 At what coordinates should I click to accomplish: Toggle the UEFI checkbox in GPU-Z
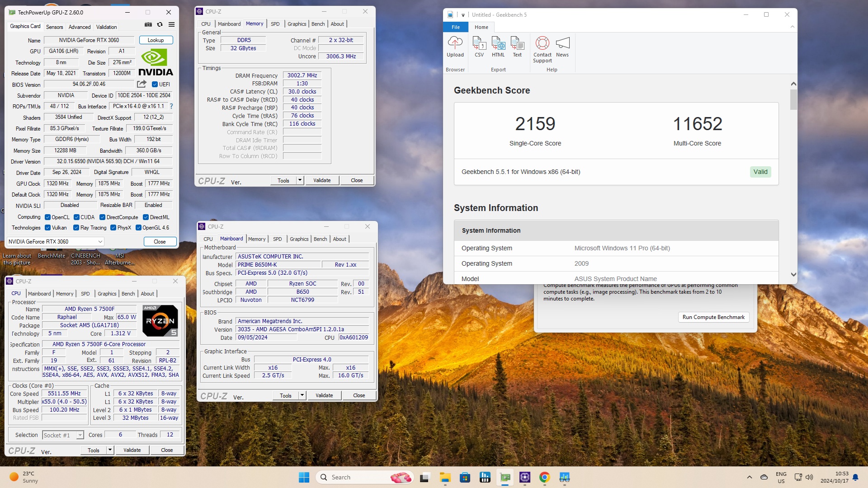point(155,84)
